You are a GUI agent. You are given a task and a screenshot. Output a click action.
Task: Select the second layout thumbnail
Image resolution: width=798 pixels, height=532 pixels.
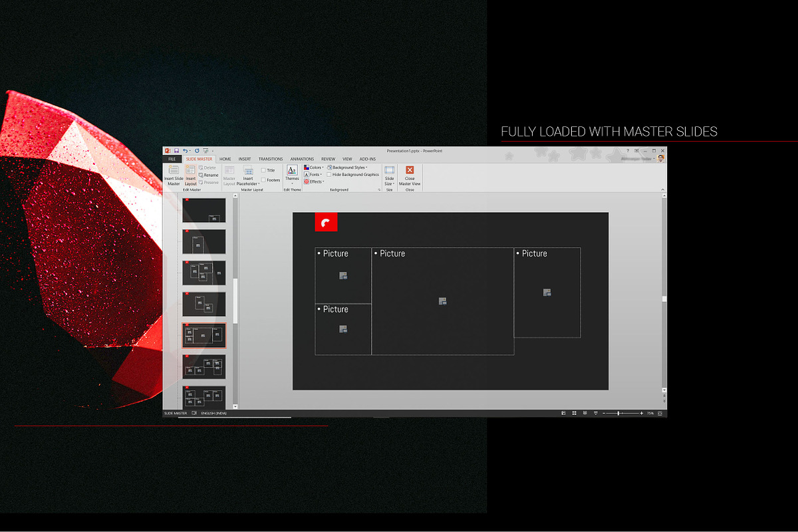[x=203, y=241]
